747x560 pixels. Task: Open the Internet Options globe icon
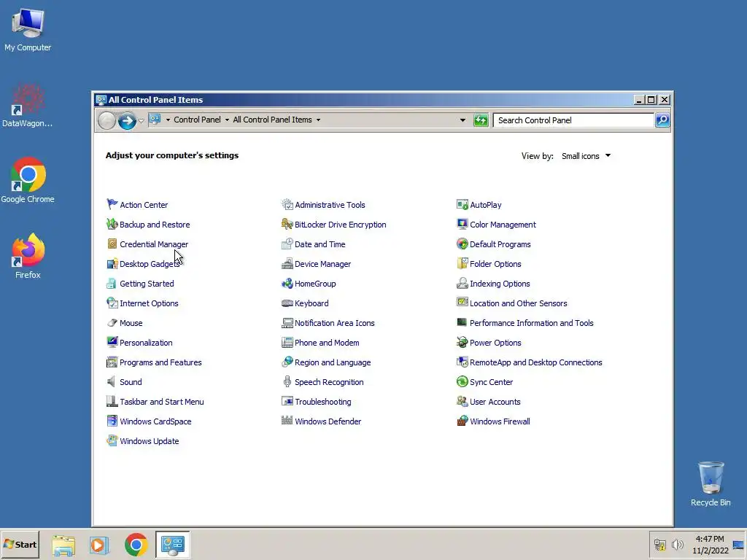112,303
